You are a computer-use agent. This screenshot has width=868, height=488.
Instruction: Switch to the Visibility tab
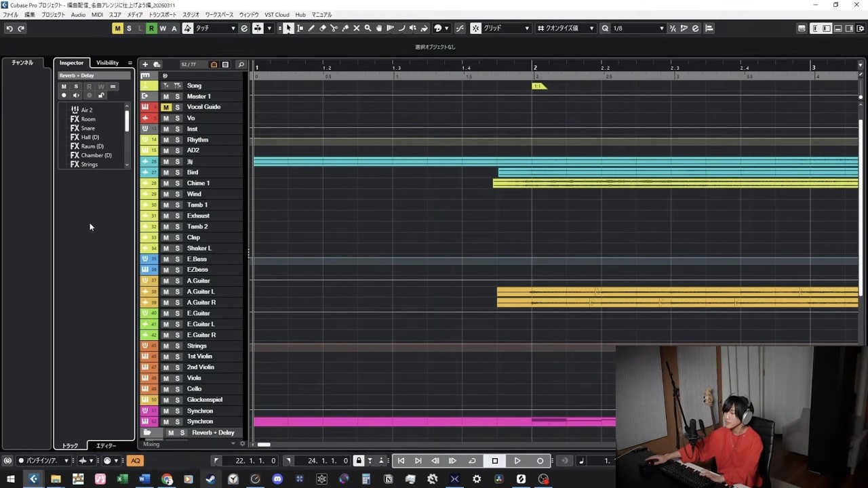pos(107,63)
